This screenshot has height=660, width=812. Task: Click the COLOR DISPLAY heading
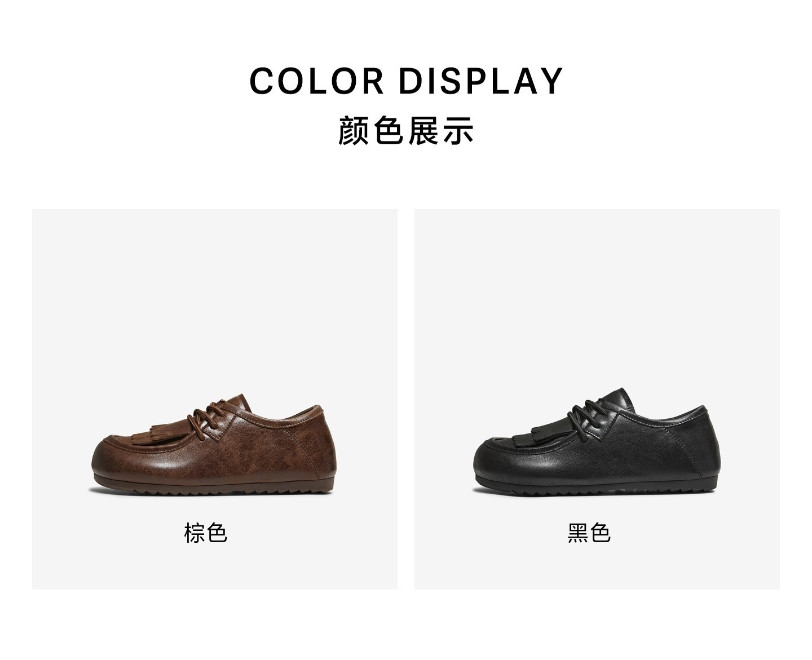[406, 81]
